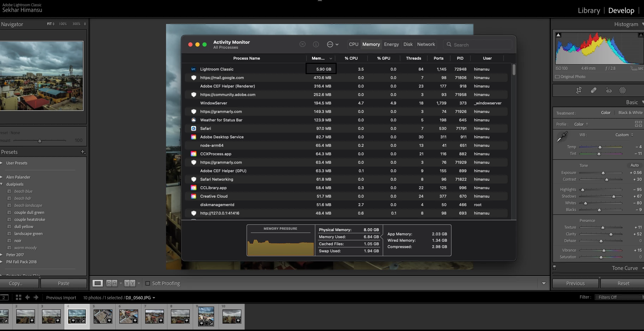Click the Search field in Activity Monitor
Viewport: 644px width, 331px height.
tap(477, 45)
